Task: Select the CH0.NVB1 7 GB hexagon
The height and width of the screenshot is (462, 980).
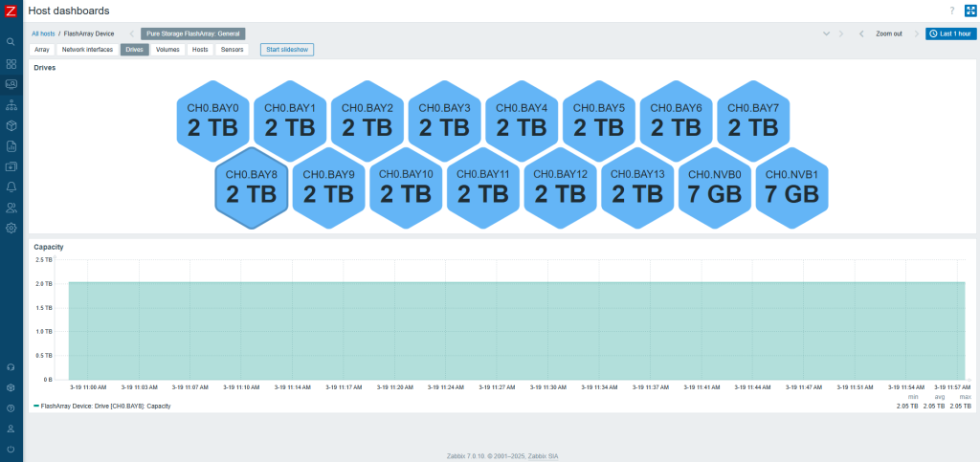Action: click(791, 187)
